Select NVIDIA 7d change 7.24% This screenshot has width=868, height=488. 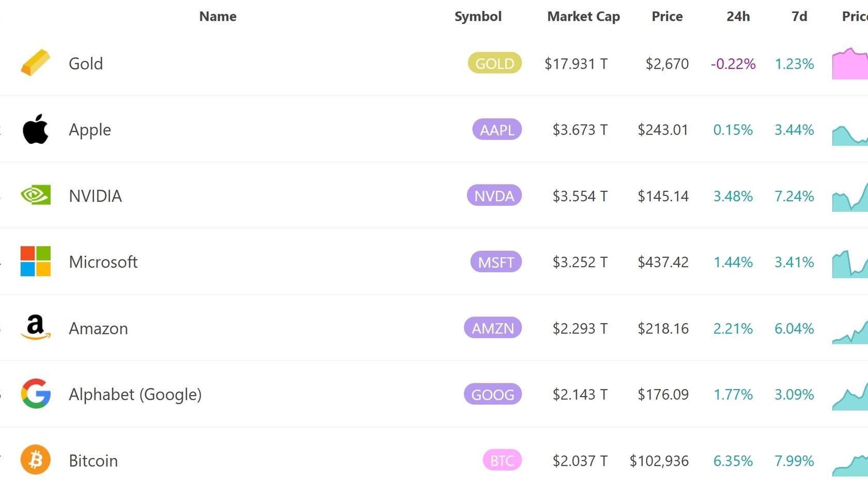click(794, 196)
